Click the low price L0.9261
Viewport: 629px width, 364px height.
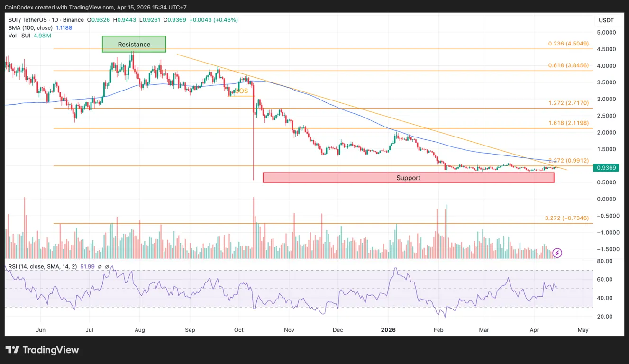(149, 20)
